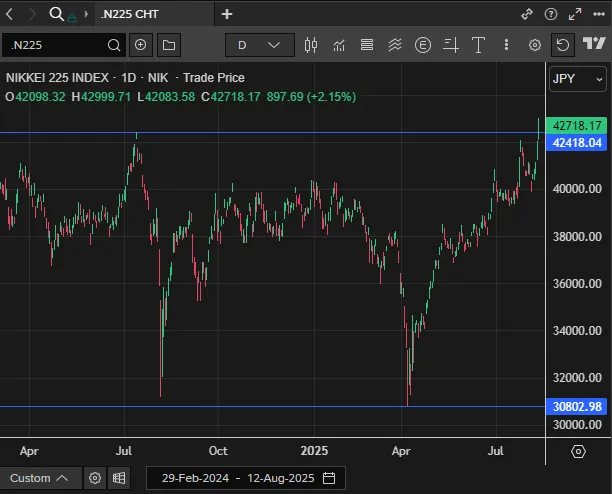Open the top-right more options ellipsis
Image resolution: width=612 pixels, height=494 pixels.
[599, 14]
